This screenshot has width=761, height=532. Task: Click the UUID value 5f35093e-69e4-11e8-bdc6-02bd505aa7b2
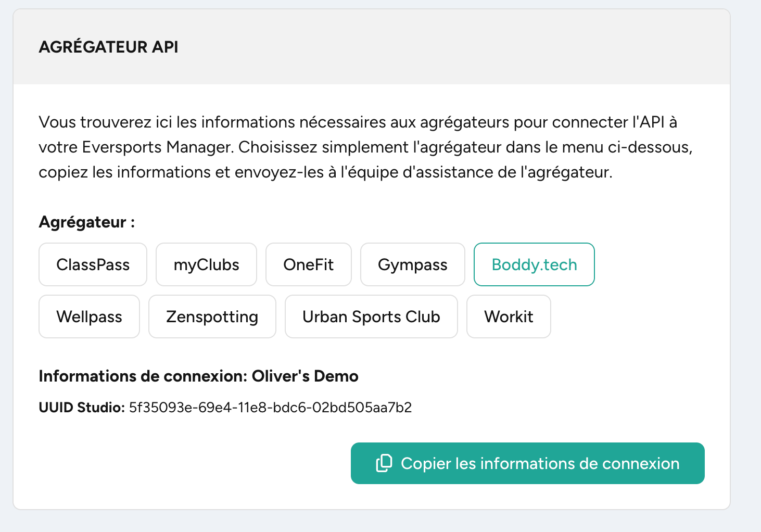pos(271,407)
